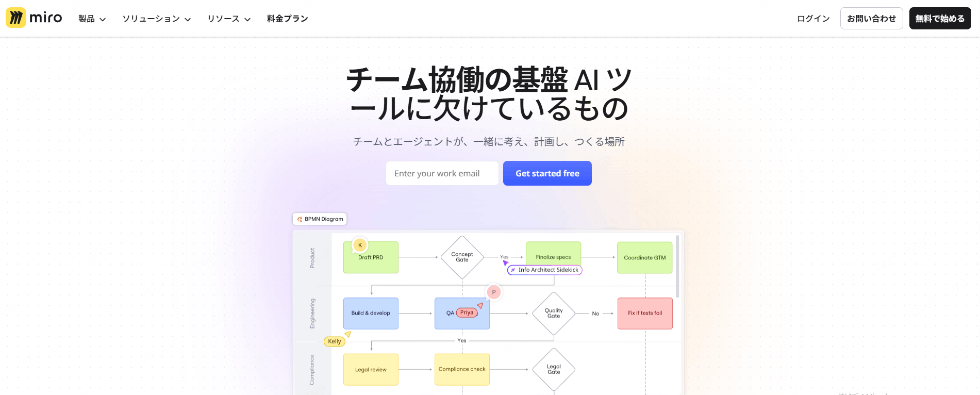The height and width of the screenshot is (395, 980).
Task: Click the Engineering swimlane label
Action: [312, 314]
